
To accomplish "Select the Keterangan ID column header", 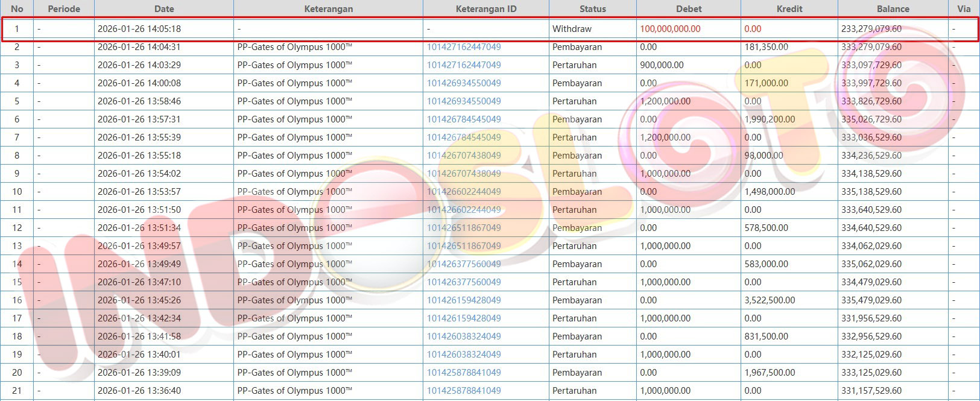I will (485, 9).
